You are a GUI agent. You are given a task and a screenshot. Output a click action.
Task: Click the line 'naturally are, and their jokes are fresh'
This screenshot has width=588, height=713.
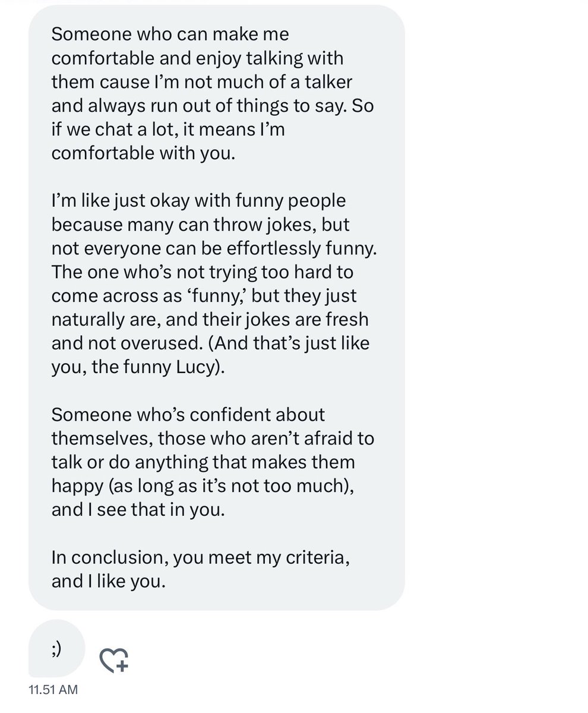coord(210,320)
